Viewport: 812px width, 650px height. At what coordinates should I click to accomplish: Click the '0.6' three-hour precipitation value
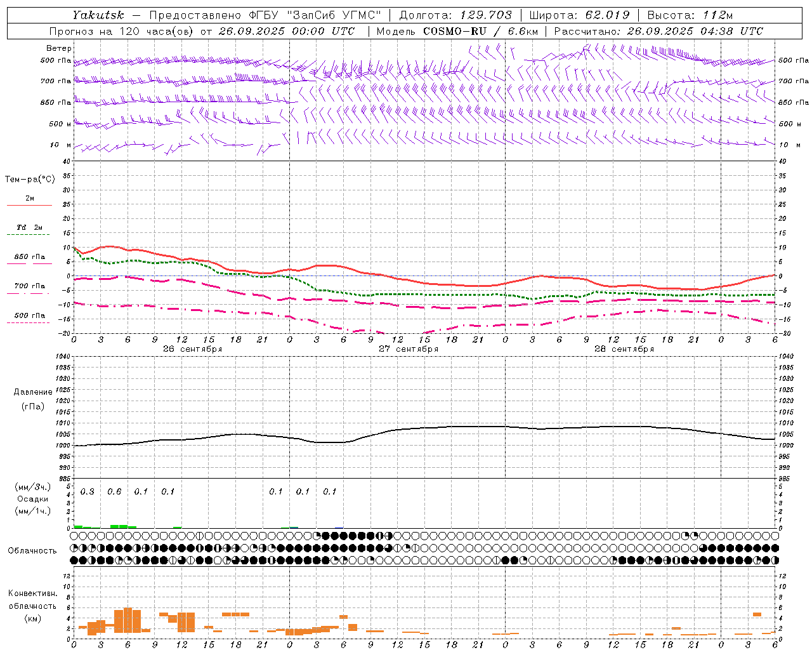(x=114, y=491)
